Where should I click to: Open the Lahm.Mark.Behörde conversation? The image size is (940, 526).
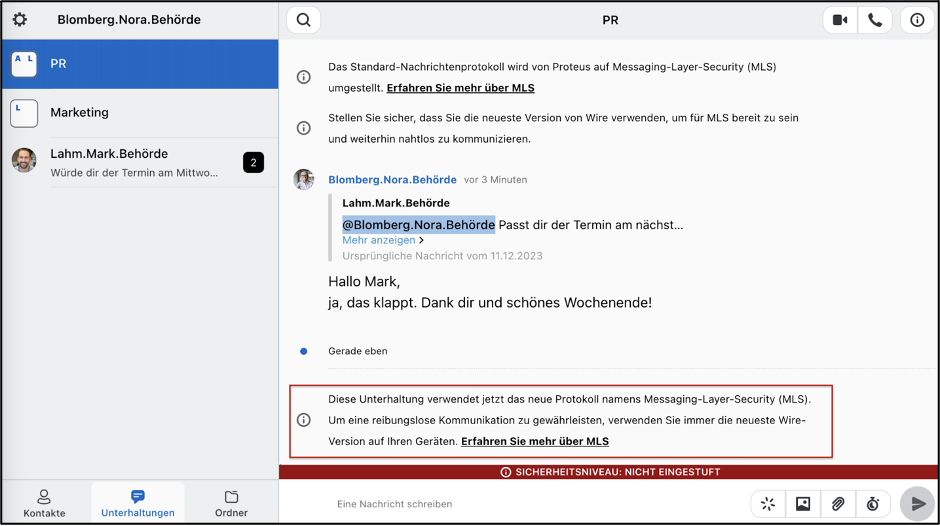140,163
